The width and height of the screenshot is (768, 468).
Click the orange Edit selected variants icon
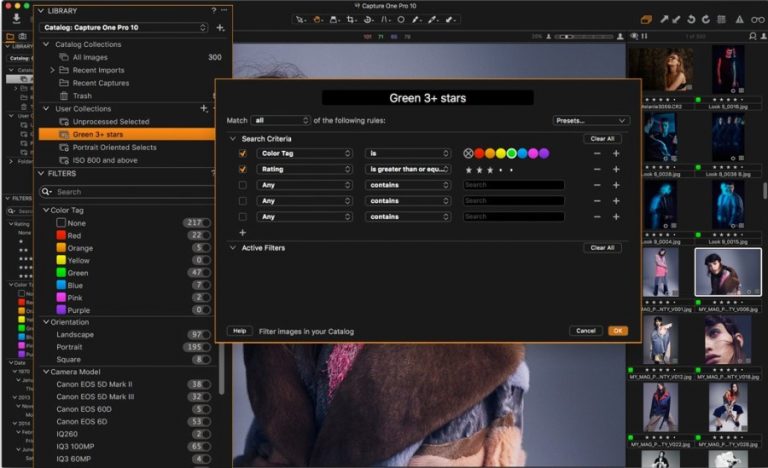(647, 20)
